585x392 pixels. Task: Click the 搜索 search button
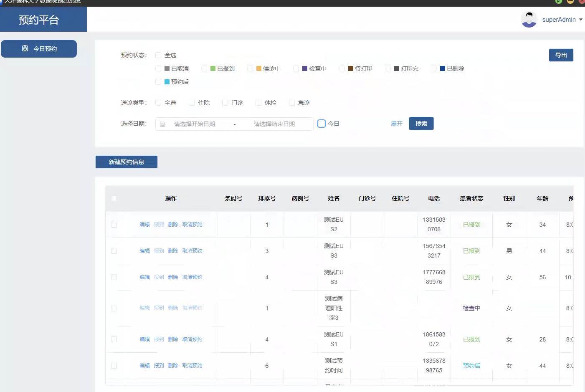(421, 124)
